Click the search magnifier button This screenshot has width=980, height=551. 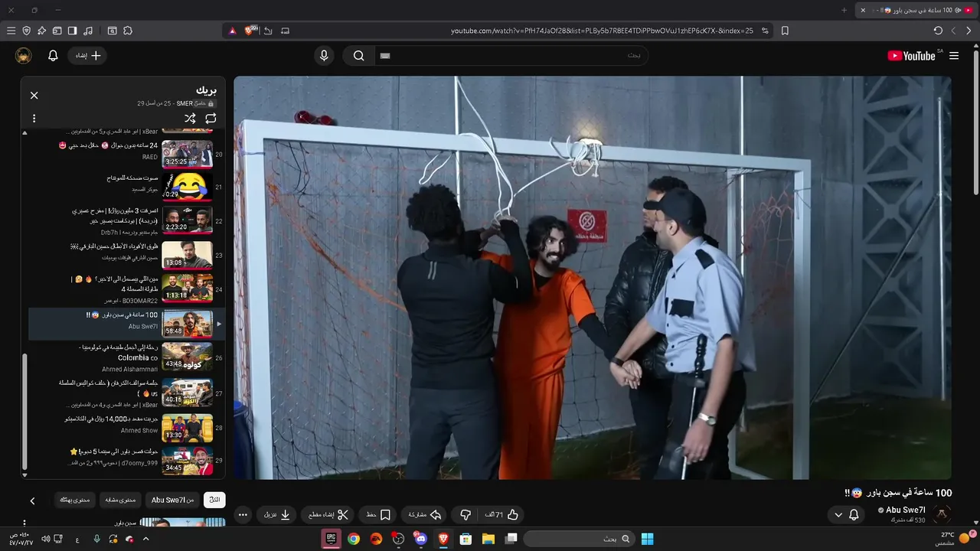[x=358, y=56]
